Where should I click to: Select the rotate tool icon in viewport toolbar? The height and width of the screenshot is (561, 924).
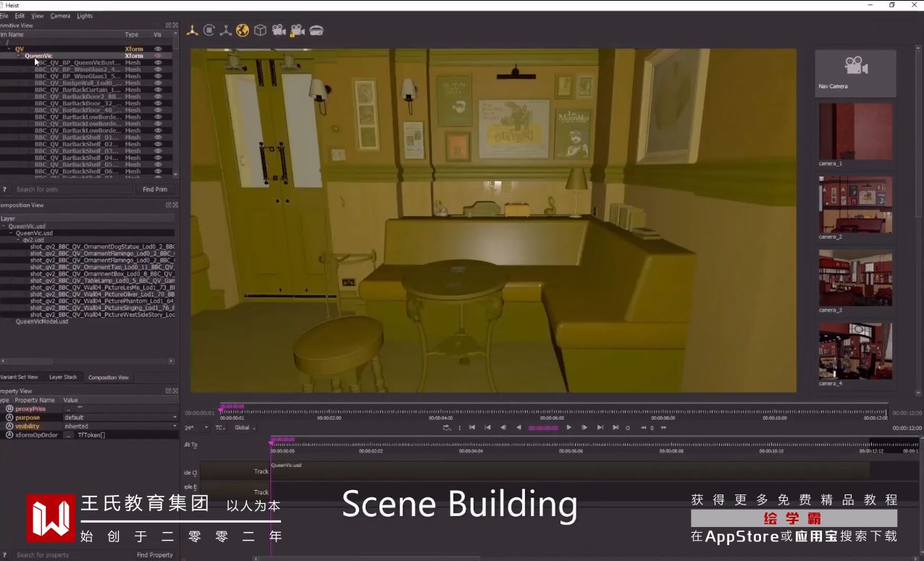(x=209, y=30)
